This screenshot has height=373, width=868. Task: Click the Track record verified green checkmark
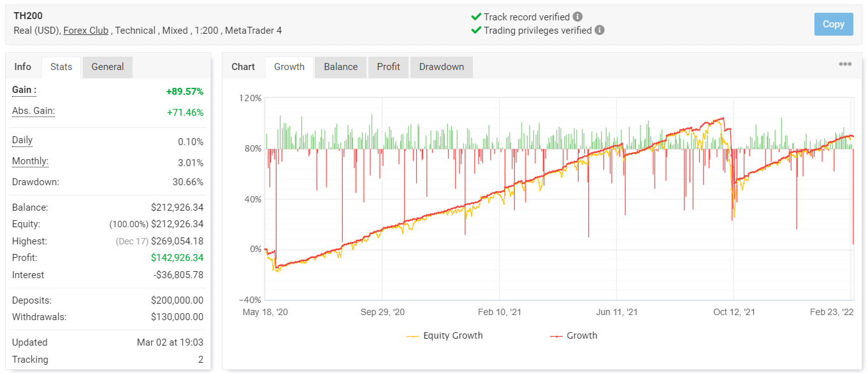pos(475,17)
